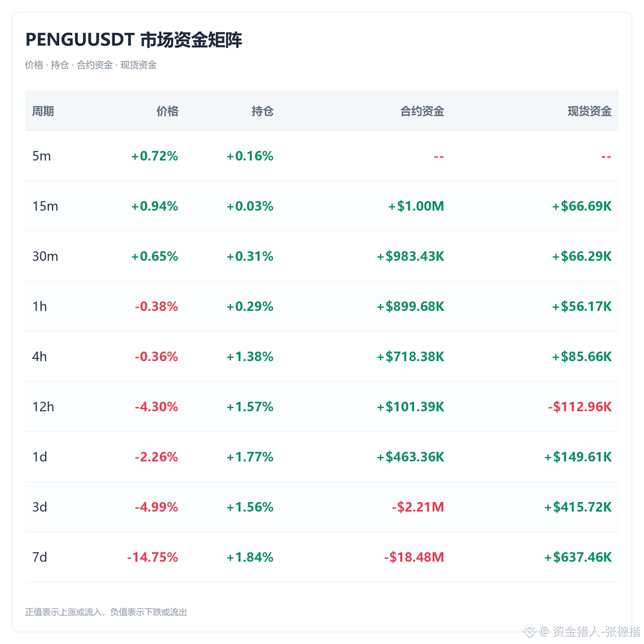The width and height of the screenshot is (644, 644).
Task: Click the watermark author name 资金猎人-张德揩
Action: tap(596, 631)
